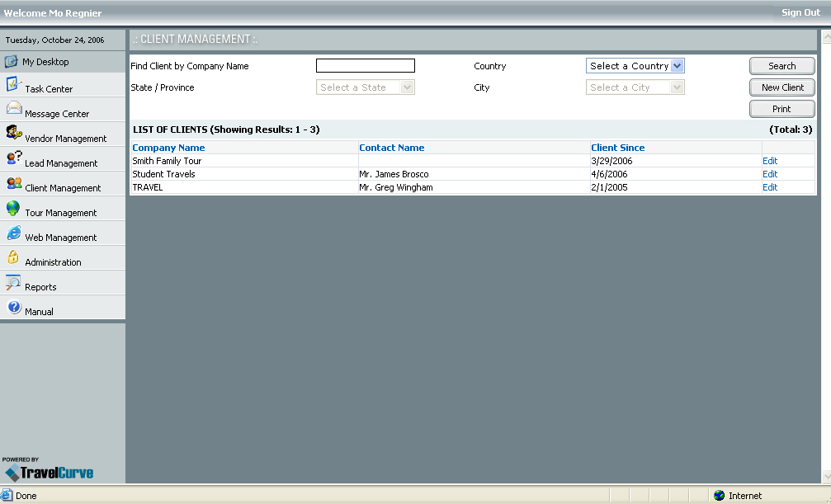The image size is (831, 504).
Task: Sort by Company Name column header
Action: click(168, 148)
